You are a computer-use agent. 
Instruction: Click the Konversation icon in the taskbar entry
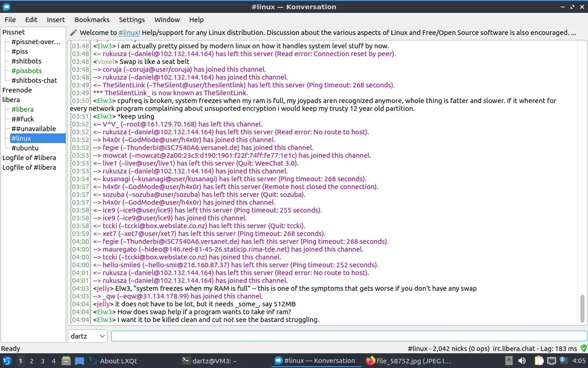point(278,361)
